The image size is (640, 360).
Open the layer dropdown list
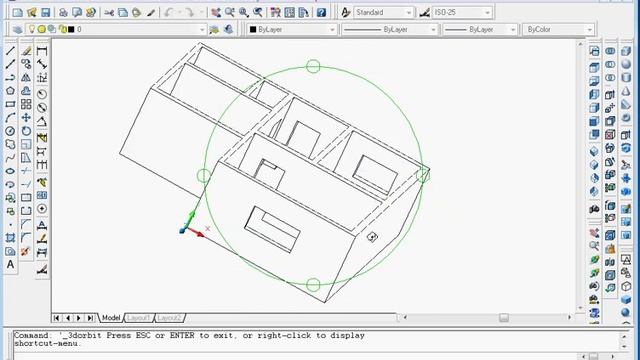click(x=202, y=29)
